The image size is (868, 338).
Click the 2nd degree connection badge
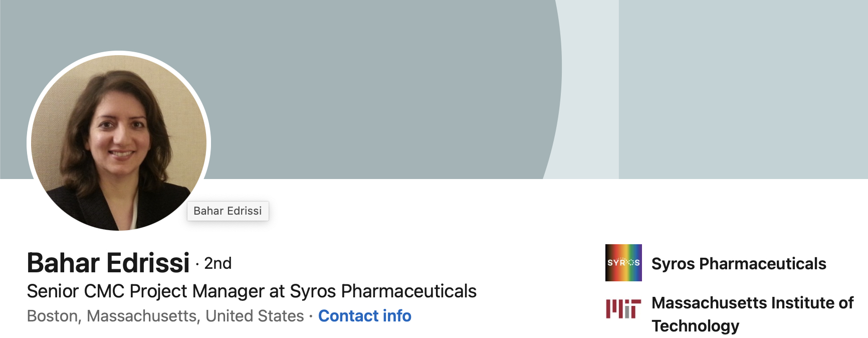[x=218, y=263]
